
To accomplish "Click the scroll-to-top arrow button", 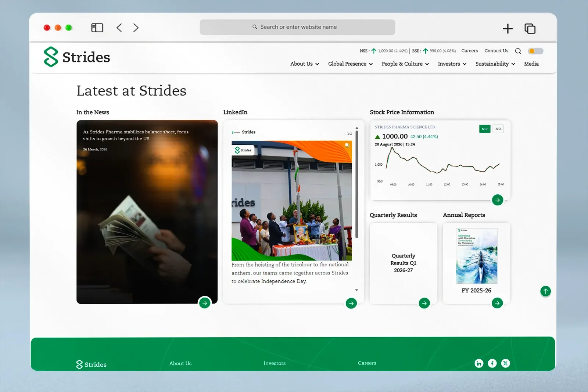I will coord(545,291).
